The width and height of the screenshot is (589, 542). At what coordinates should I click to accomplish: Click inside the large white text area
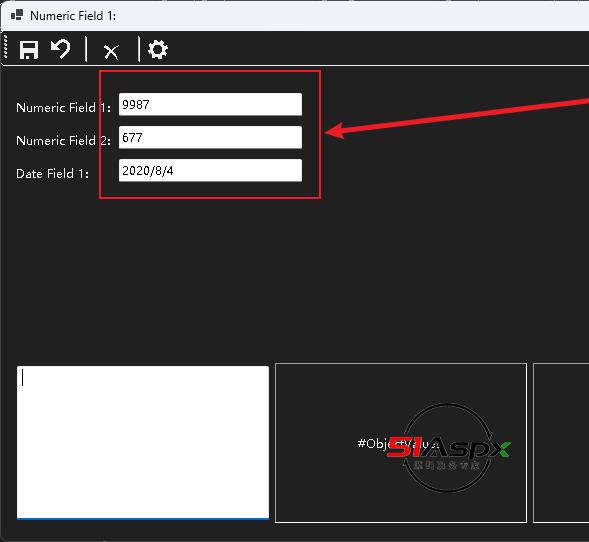coord(143,442)
